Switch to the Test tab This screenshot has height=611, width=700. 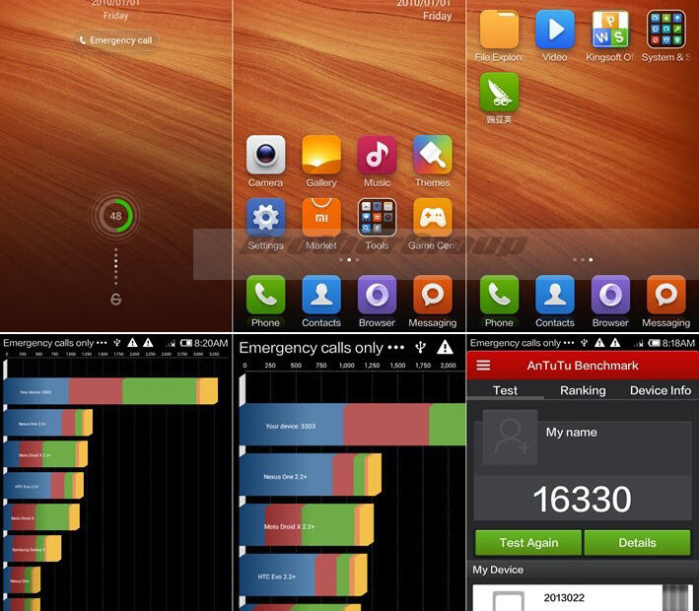tap(506, 390)
